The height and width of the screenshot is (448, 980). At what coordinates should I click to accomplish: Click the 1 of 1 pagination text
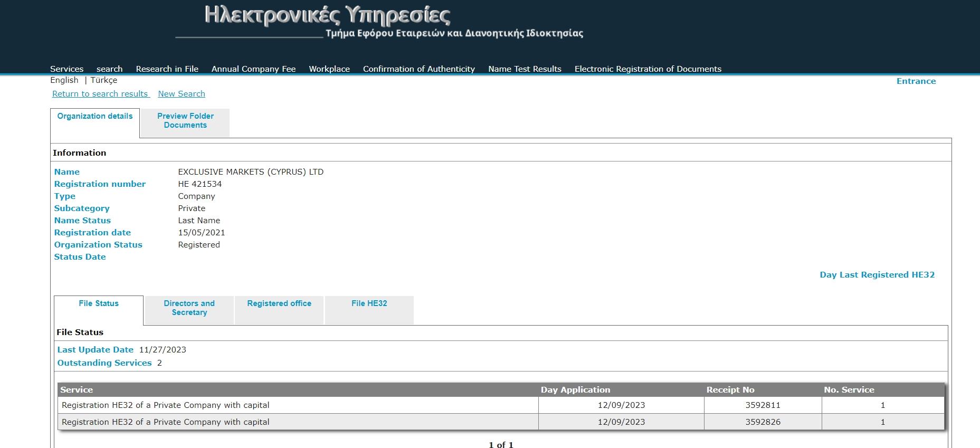pos(501,444)
